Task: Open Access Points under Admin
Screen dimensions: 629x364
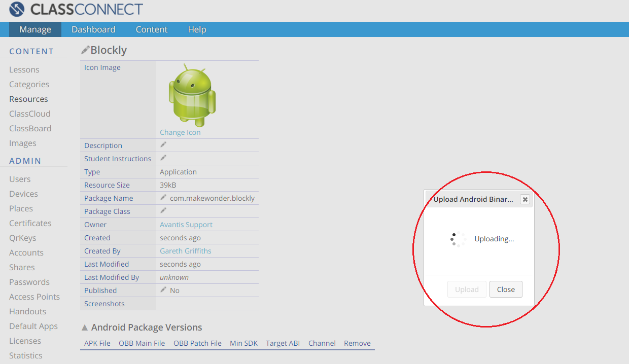Action: [34, 297]
